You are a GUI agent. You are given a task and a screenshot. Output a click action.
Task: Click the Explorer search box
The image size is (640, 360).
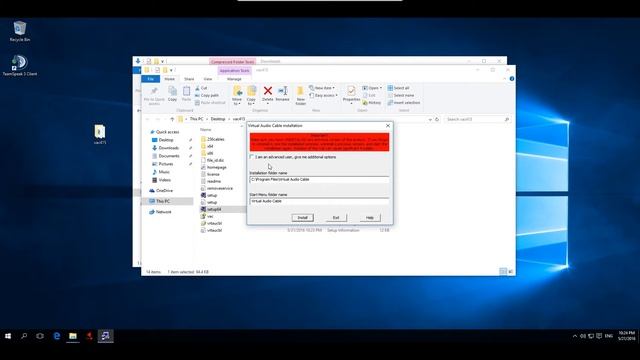coord(478,119)
